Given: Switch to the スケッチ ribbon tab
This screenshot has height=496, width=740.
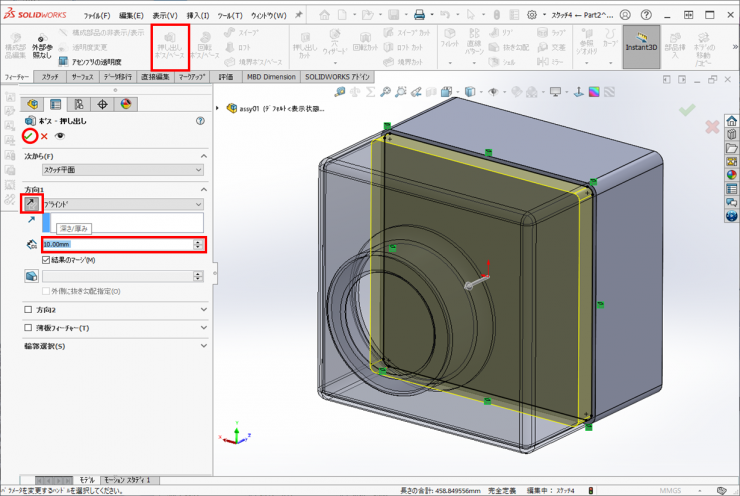Looking at the screenshot, I should coord(50,77).
